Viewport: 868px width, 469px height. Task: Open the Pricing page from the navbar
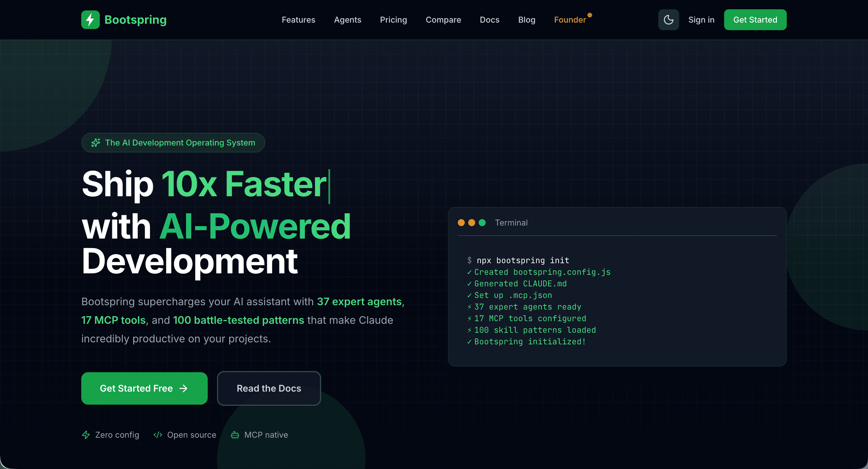(x=393, y=19)
